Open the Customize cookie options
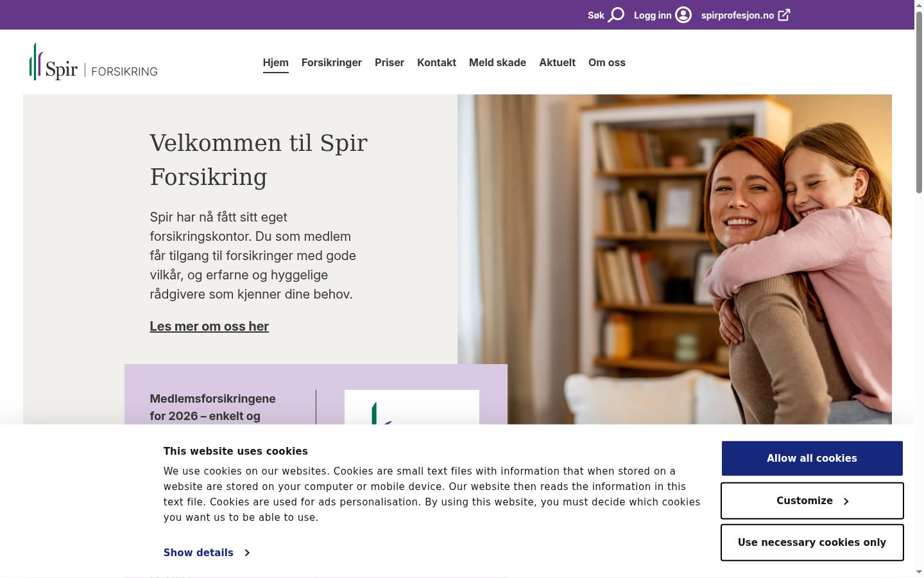The width and height of the screenshot is (924, 578). point(812,501)
